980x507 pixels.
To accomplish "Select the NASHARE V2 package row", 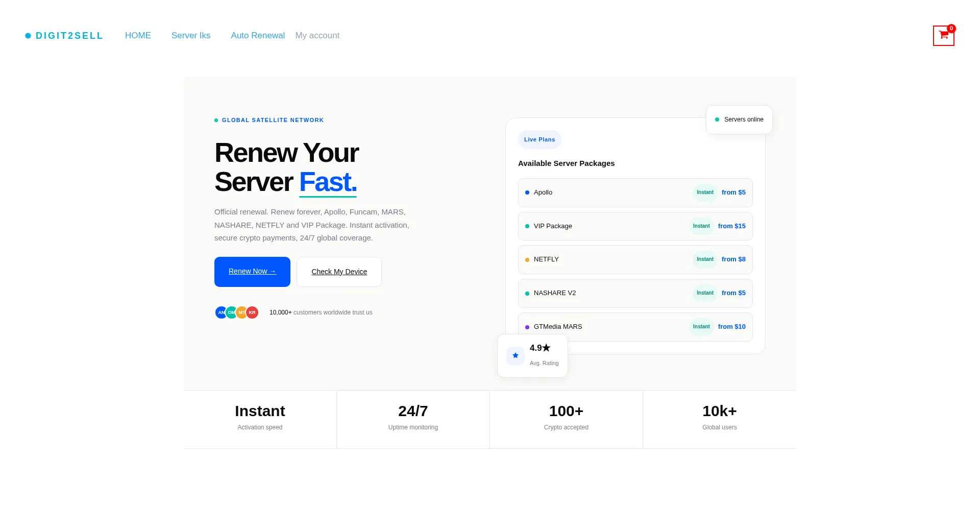I will click(635, 293).
